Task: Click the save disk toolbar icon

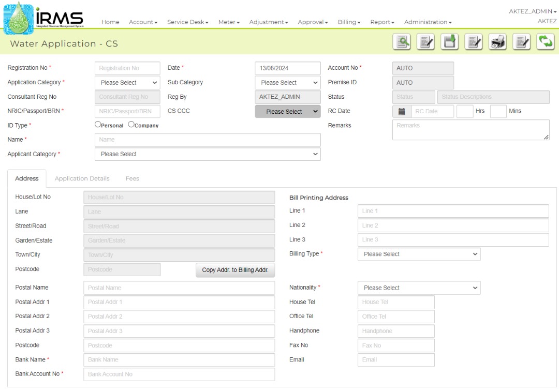Action: [450, 42]
